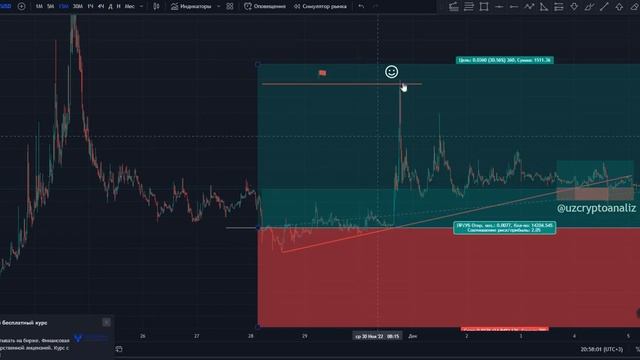Select the horizontal ray tool

point(514,7)
